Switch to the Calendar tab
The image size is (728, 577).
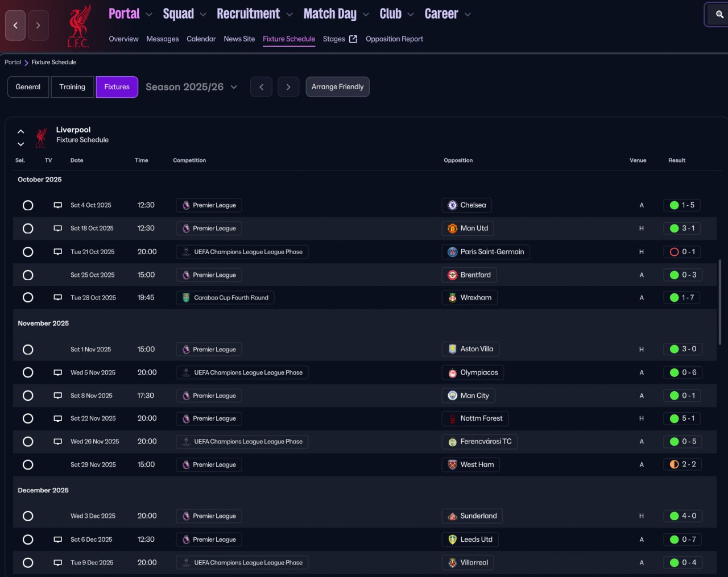point(201,39)
